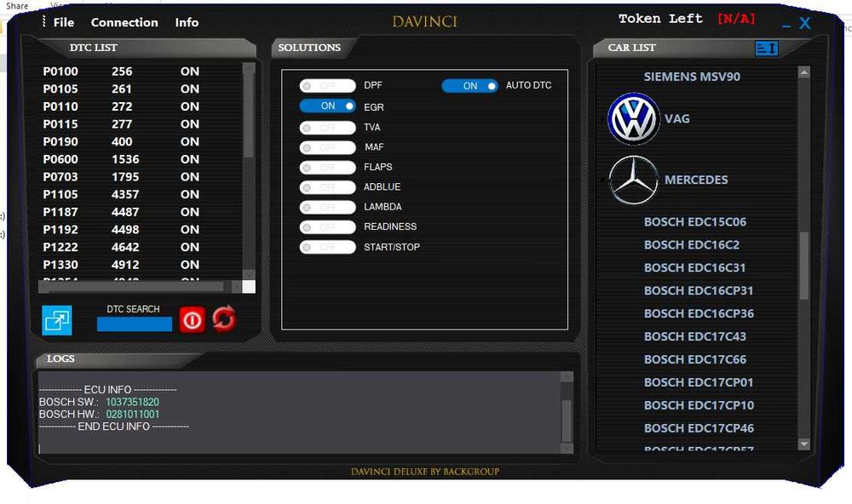Select BOSCH EDC17CP01 ECU
The height and width of the screenshot is (504, 852).
pyautogui.click(x=699, y=382)
